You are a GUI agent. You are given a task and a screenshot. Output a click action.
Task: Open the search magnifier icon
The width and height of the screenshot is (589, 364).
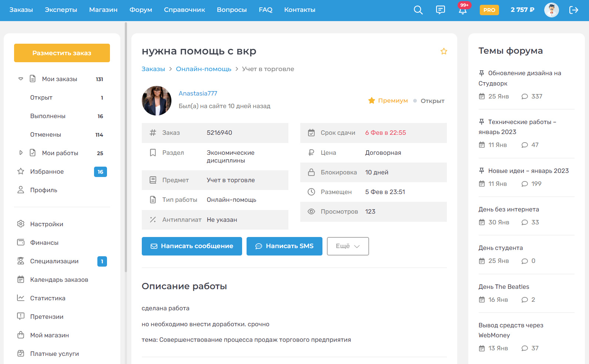coord(418,10)
